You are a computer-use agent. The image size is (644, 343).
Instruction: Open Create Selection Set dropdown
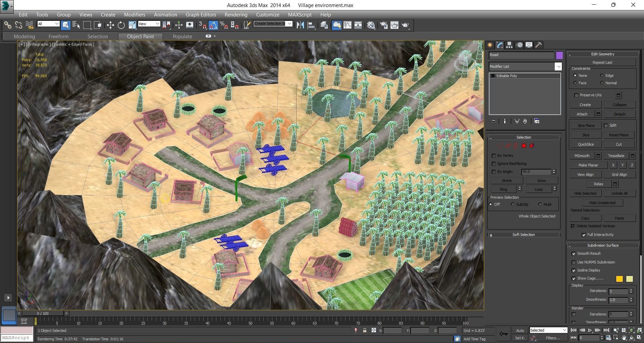pyautogui.click(x=289, y=23)
